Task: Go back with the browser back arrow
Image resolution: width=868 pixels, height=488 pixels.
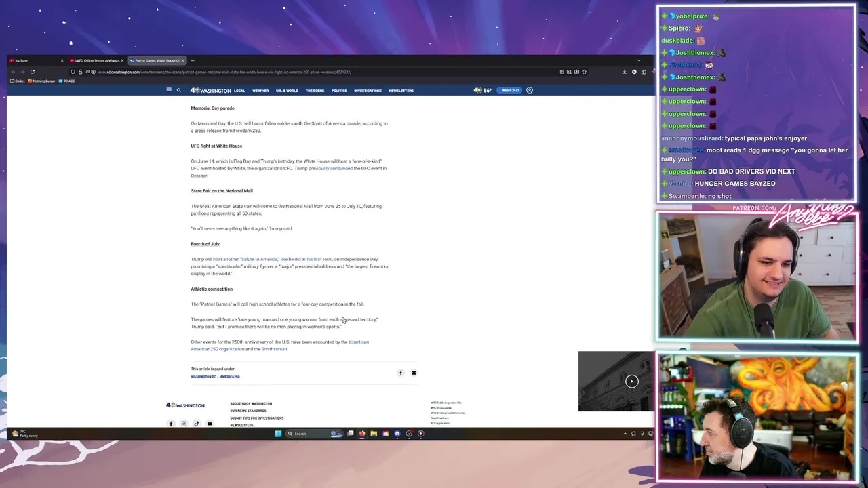Action: coord(13,72)
